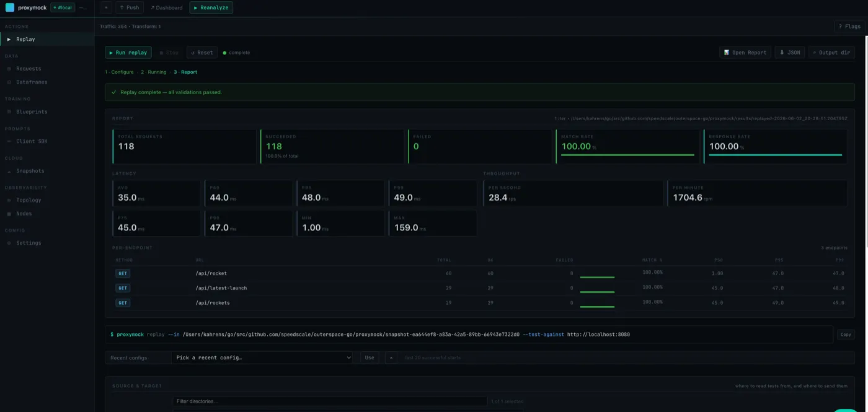Open the Output dir
The width and height of the screenshot is (868, 412).
click(831, 53)
